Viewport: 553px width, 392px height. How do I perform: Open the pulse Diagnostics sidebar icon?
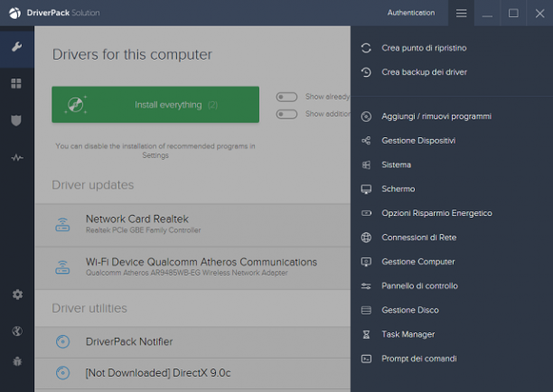pyautogui.click(x=16, y=157)
